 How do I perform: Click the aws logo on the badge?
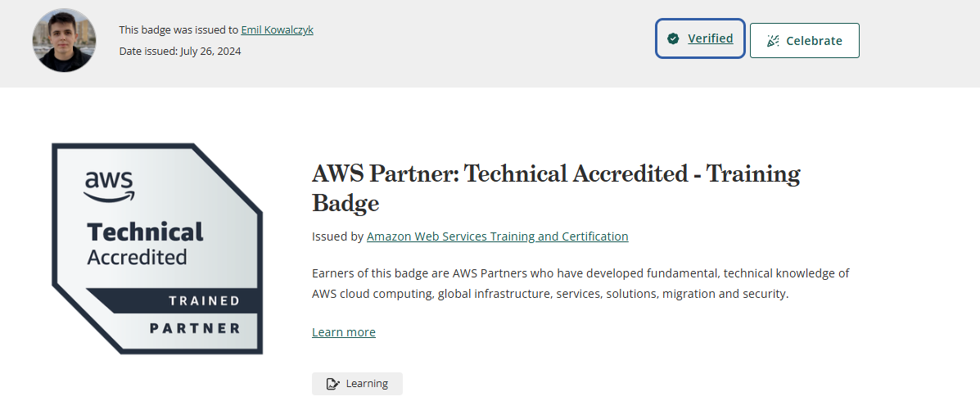109,184
